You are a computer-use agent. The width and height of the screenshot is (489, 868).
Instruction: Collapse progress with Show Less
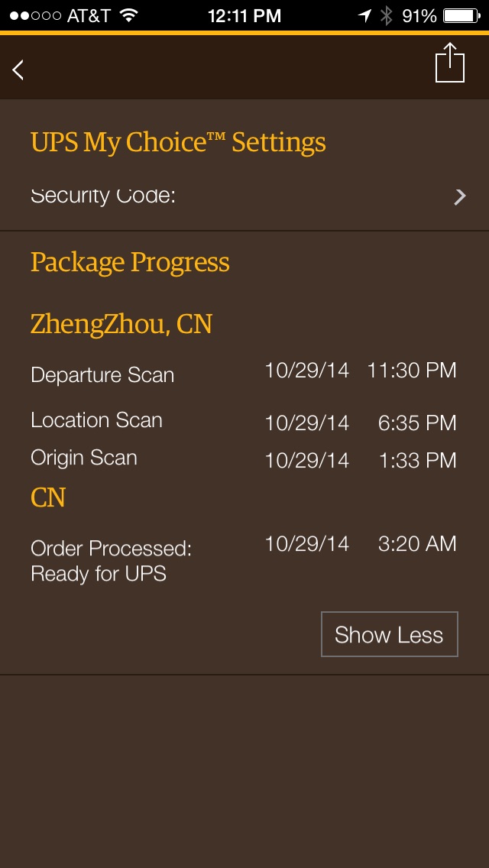pos(390,634)
